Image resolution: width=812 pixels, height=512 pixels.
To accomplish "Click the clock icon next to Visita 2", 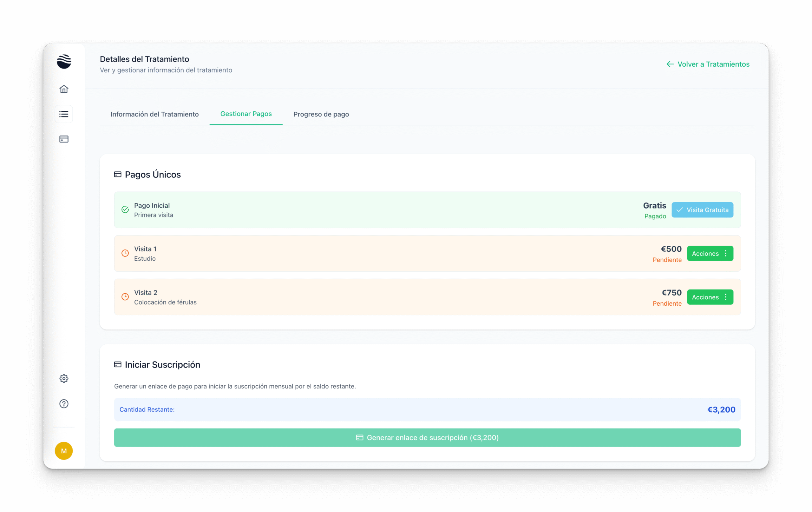I will tap(125, 297).
